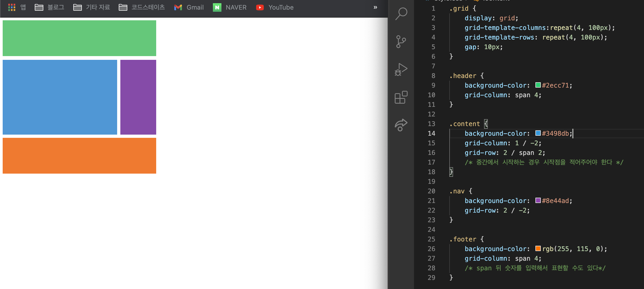This screenshot has height=289, width=644.
Task: Place cursor on the .footer selector line
Action: [465, 239]
